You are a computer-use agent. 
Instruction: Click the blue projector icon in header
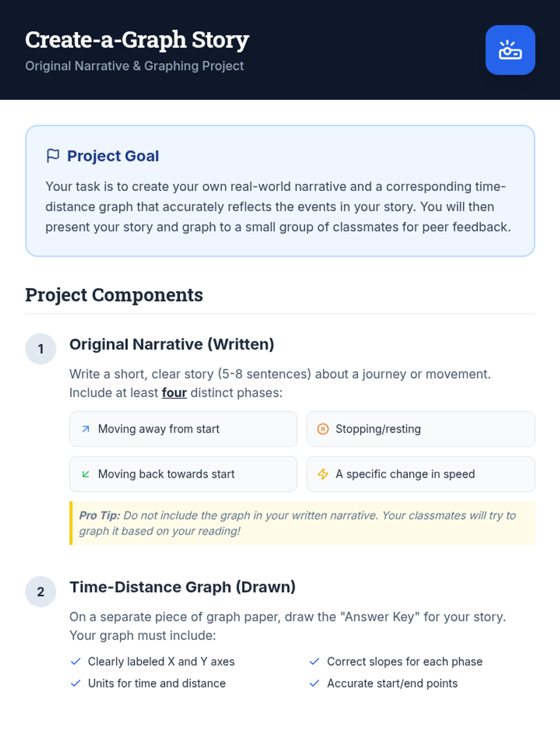[x=510, y=50]
